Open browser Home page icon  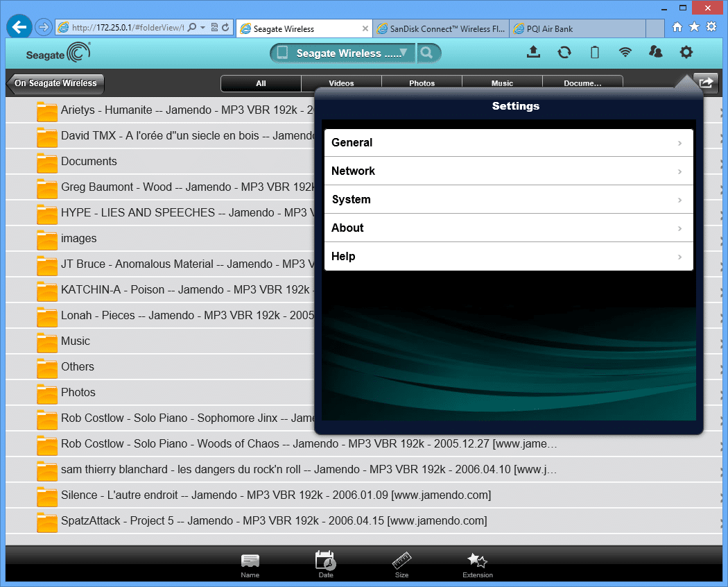click(x=677, y=27)
